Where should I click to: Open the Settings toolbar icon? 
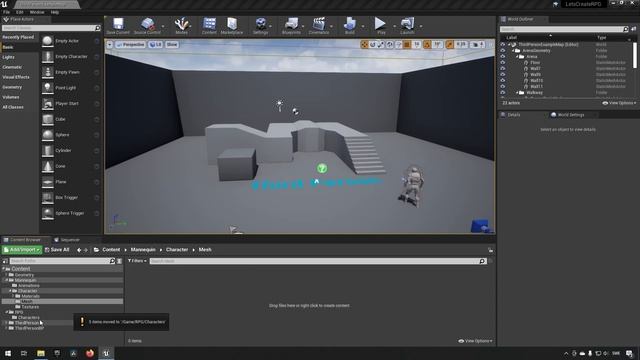(x=260, y=24)
